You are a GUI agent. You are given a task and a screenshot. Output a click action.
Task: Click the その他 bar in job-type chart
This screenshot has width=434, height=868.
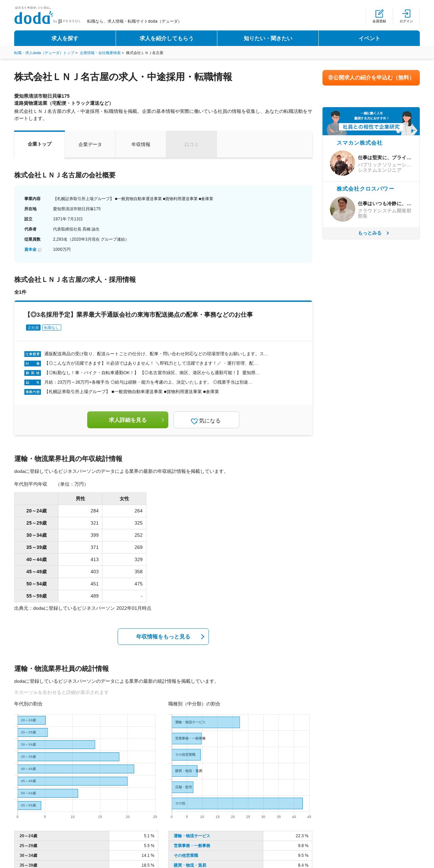[237, 803]
